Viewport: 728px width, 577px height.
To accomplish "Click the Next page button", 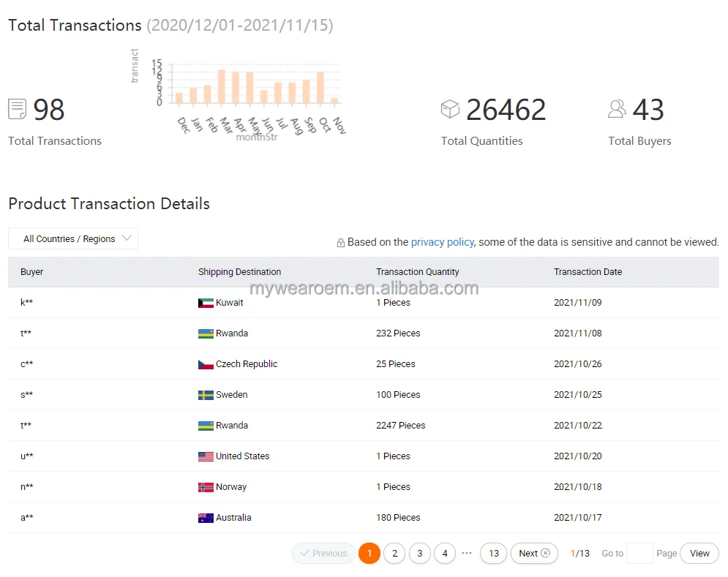I will coord(534,554).
